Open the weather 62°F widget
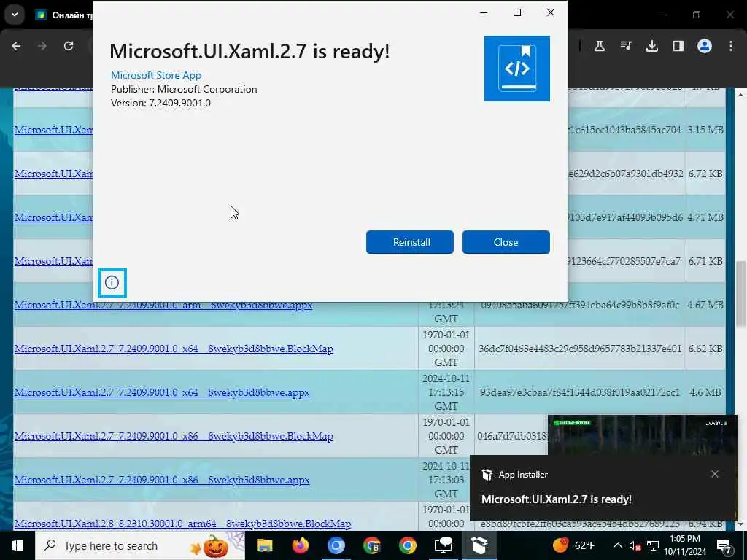This screenshot has width=747, height=560. click(x=573, y=545)
